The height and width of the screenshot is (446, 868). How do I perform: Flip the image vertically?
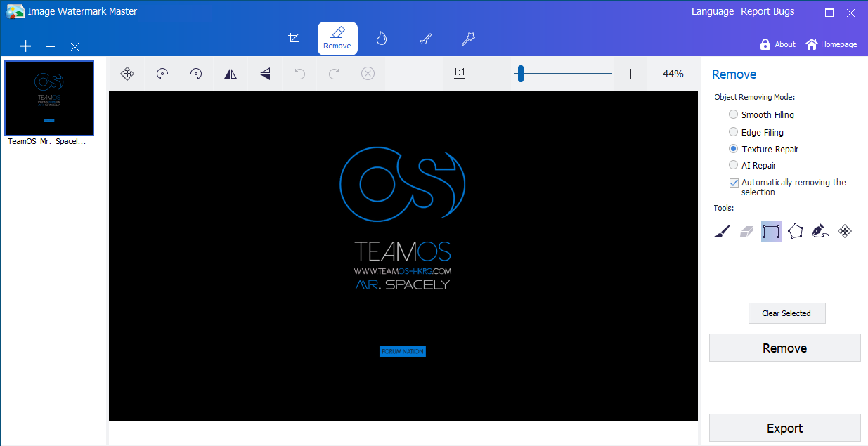coord(265,74)
